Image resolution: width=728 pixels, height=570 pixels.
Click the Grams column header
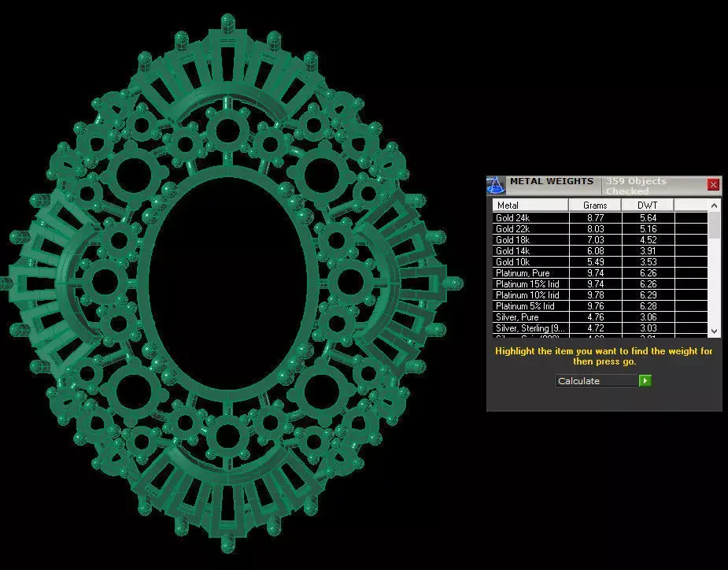pyautogui.click(x=595, y=205)
